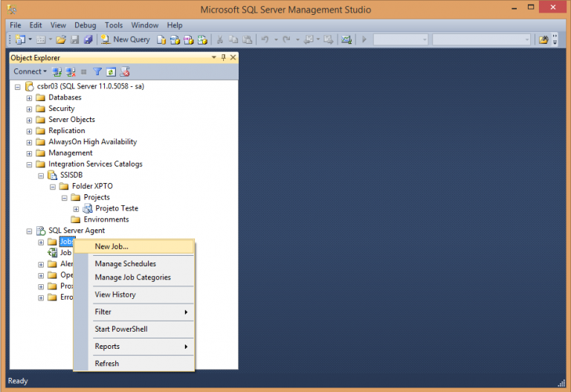Expand the Databases folder node
This screenshot has height=392, width=571.
[29, 98]
